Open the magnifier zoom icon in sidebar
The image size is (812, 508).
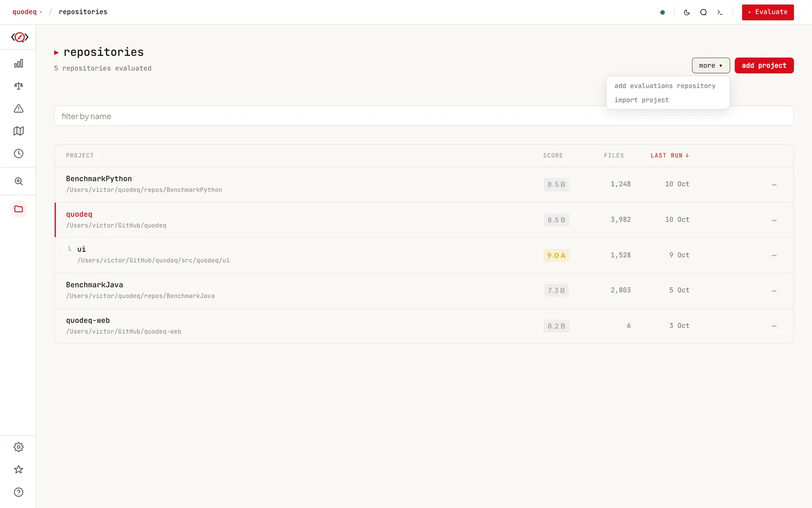[x=19, y=181]
